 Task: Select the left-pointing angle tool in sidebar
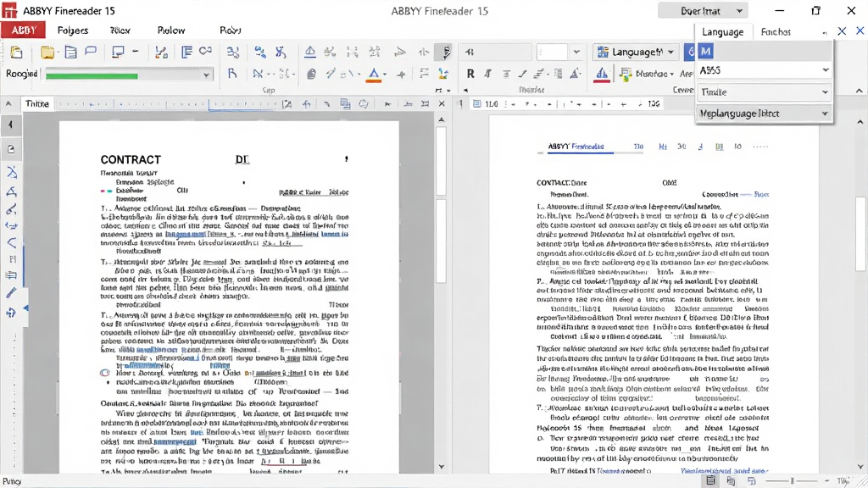pos(11,243)
